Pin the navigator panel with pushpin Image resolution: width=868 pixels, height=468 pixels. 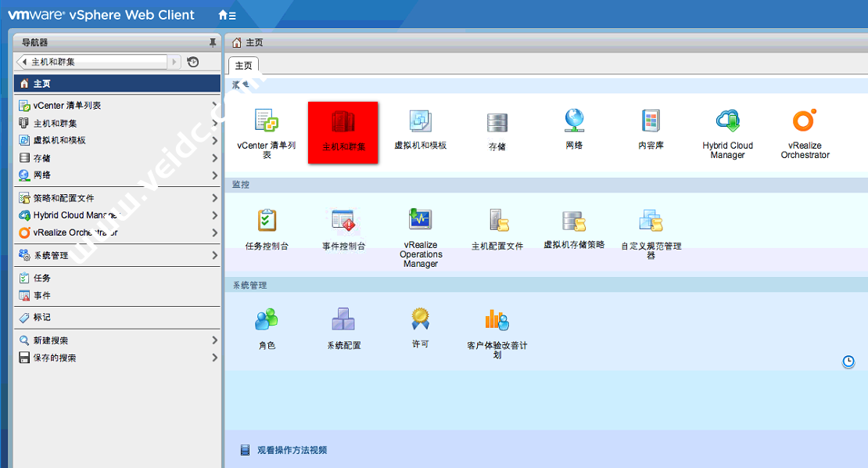coord(212,42)
